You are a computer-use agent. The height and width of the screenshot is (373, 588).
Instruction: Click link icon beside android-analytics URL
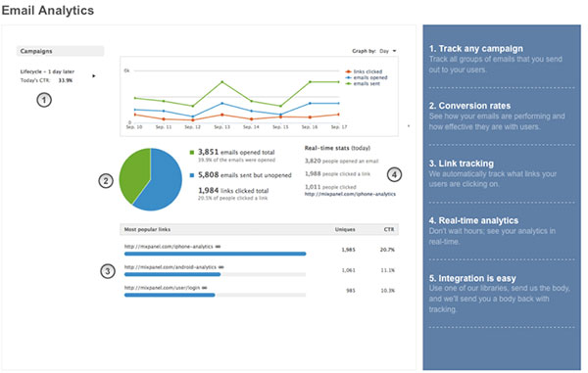coord(221,267)
